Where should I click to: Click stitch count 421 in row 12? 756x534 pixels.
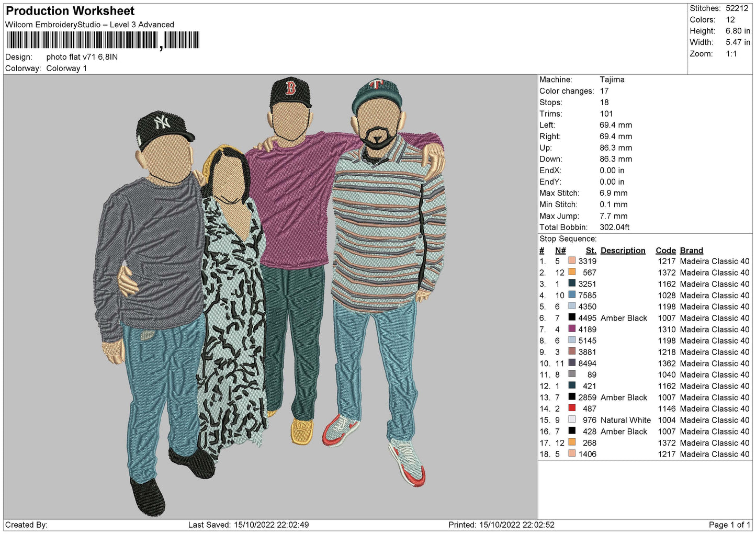590,386
